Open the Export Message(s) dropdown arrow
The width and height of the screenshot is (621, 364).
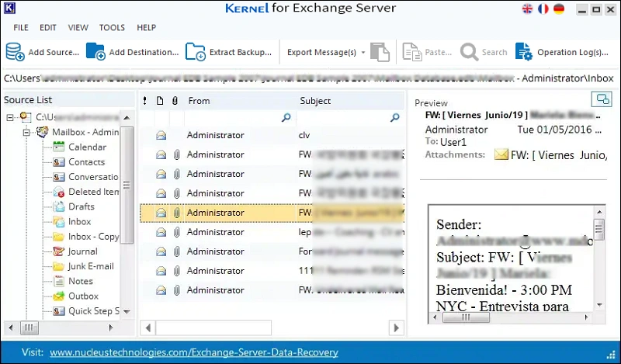tap(363, 52)
